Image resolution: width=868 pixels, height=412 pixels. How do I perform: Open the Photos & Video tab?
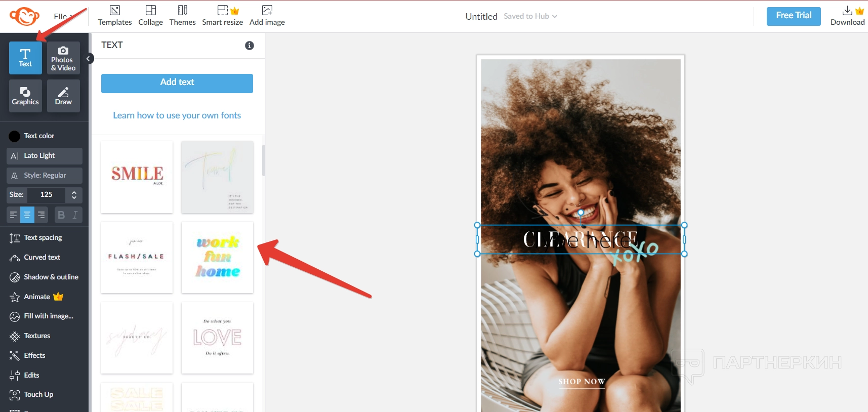tap(63, 58)
